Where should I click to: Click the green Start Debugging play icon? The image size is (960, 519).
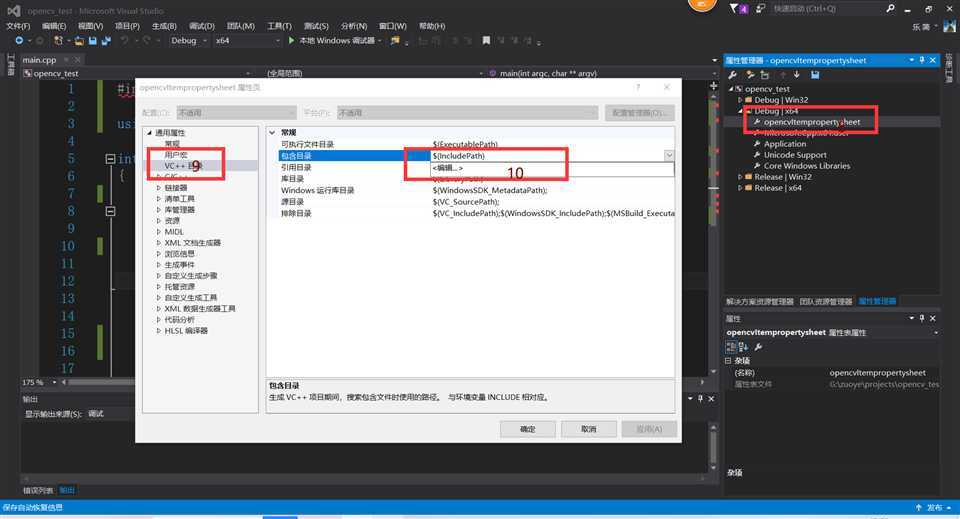click(x=291, y=41)
